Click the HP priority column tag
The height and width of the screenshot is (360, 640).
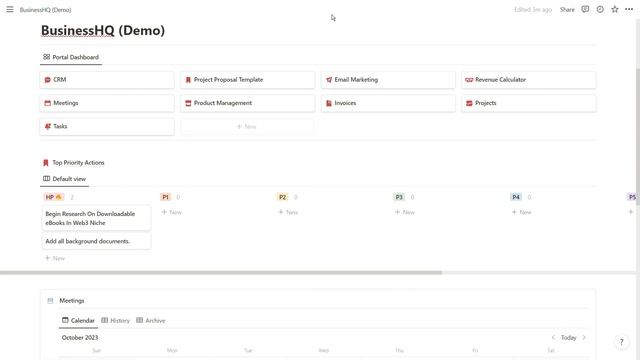[x=53, y=197]
